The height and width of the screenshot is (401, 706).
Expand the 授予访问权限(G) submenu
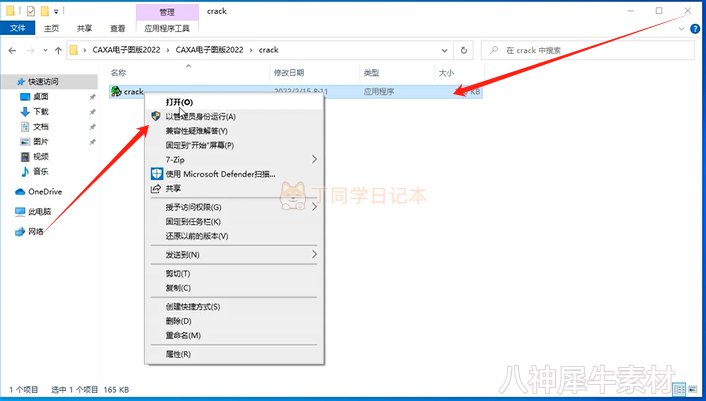click(x=234, y=207)
